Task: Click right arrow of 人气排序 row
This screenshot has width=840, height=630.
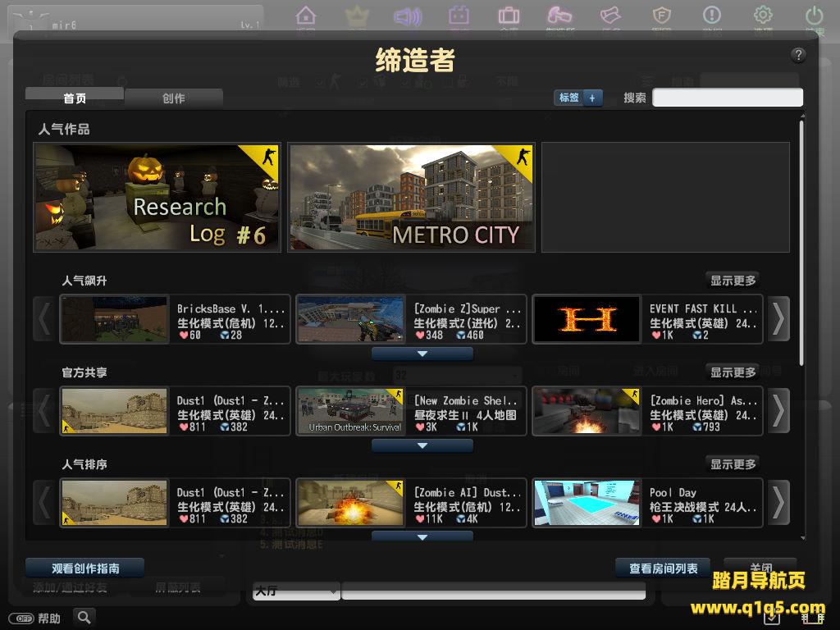Action: [778, 503]
